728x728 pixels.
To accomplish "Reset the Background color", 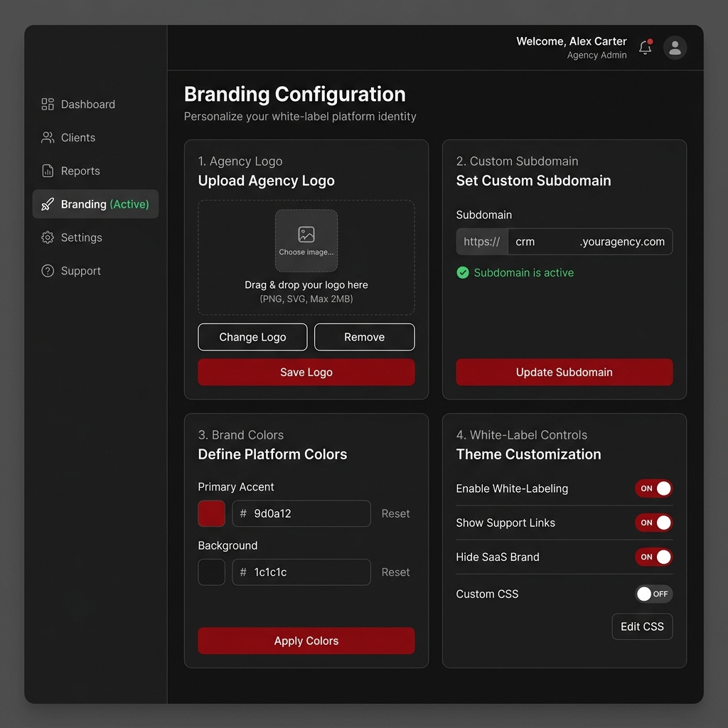I will pos(395,572).
